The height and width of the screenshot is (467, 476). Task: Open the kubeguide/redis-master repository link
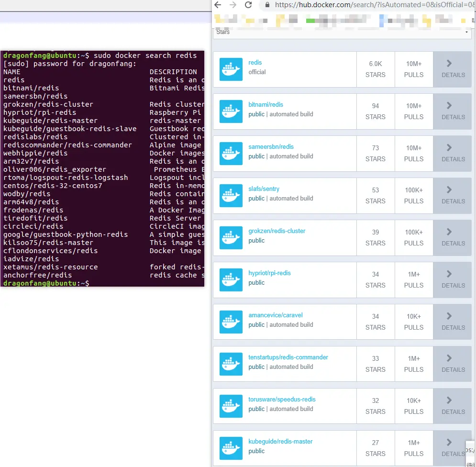[x=280, y=442]
